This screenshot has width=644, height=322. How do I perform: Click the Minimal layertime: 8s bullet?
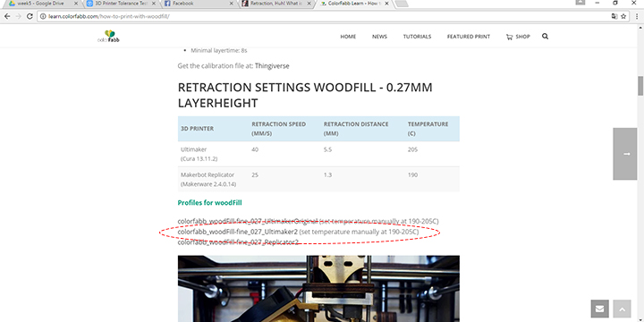click(x=219, y=51)
